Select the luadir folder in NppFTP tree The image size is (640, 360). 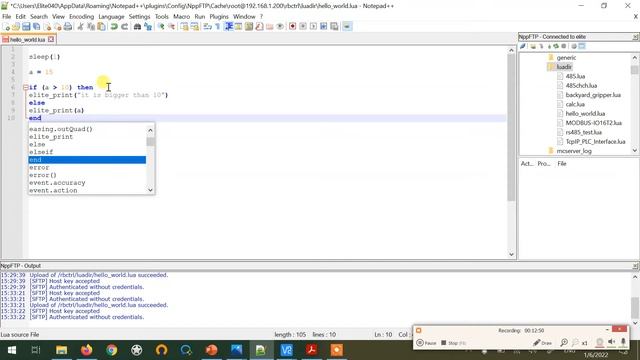[564, 67]
